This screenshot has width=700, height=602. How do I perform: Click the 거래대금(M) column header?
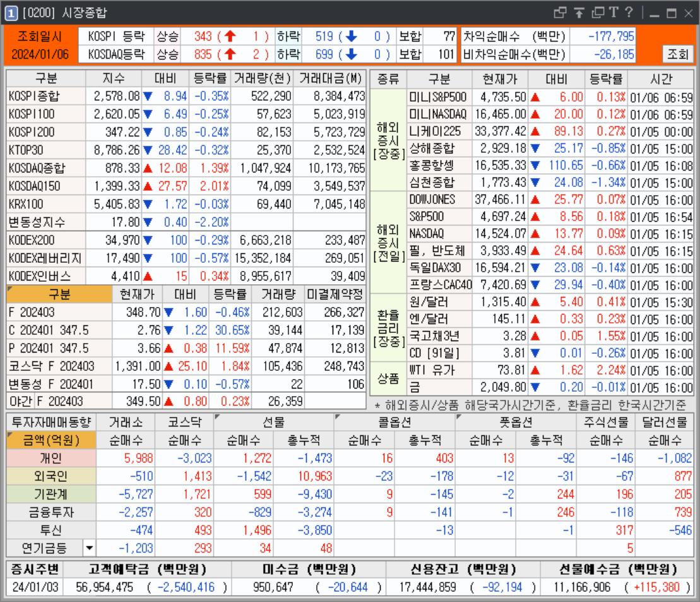(x=330, y=79)
